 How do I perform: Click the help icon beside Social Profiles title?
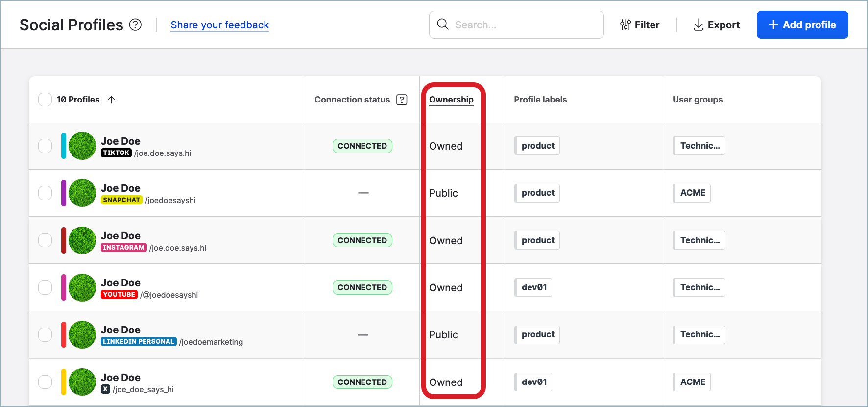coord(135,25)
